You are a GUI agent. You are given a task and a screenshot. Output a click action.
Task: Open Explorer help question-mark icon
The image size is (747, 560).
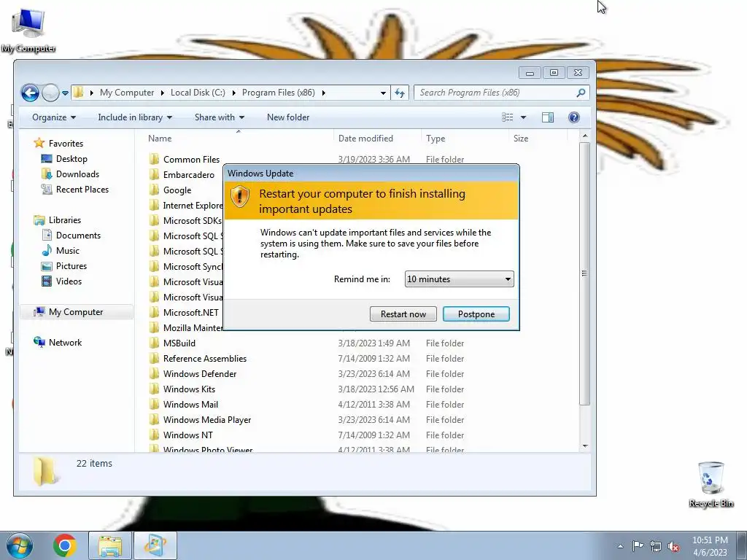(x=574, y=117)
